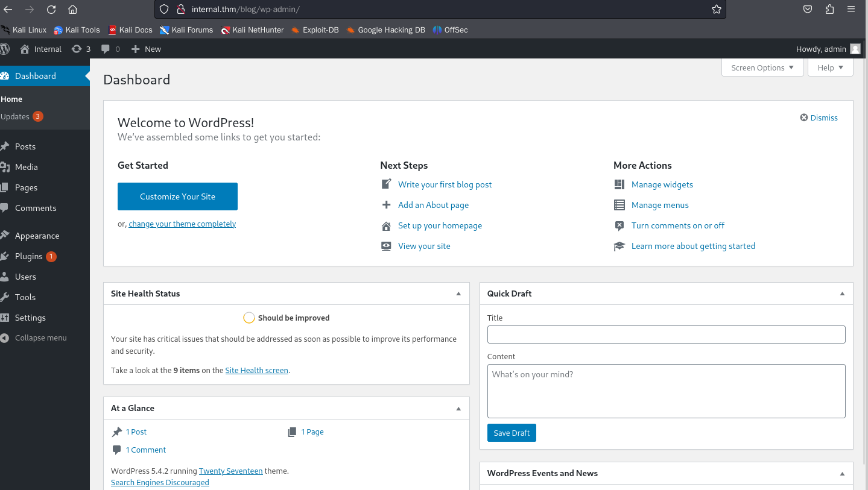Image resolution: width=868 pixels, height=490 pixels.
Task: Expand the Screen Options dropdown
Action: [762, 68]
